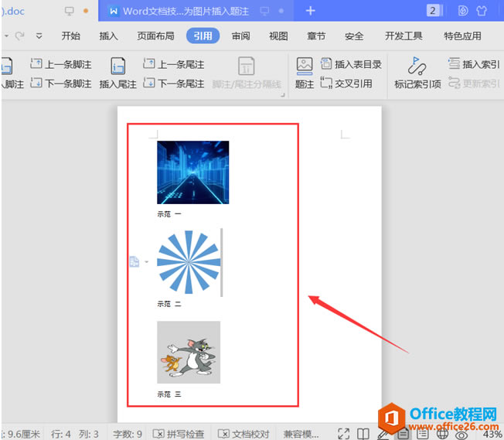Screen dimensions: 504x440
Task: Click caption text 示范 二
Action: tap(169, 304)
